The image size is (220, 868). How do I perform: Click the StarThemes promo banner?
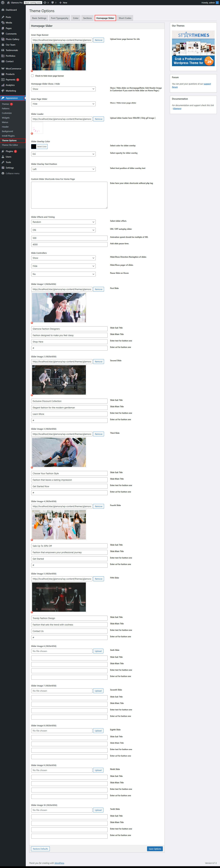pos(193,48)
